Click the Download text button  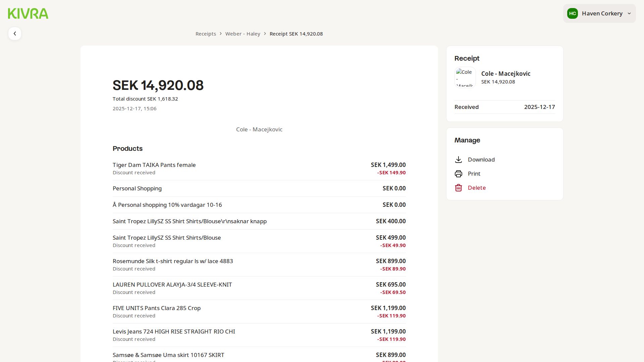point(481,160)
